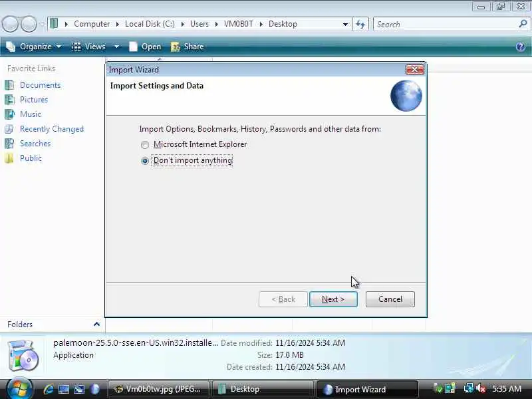Click the Explorer forward navigation arrow
This screenshot has width=532, height=399.
29,24
